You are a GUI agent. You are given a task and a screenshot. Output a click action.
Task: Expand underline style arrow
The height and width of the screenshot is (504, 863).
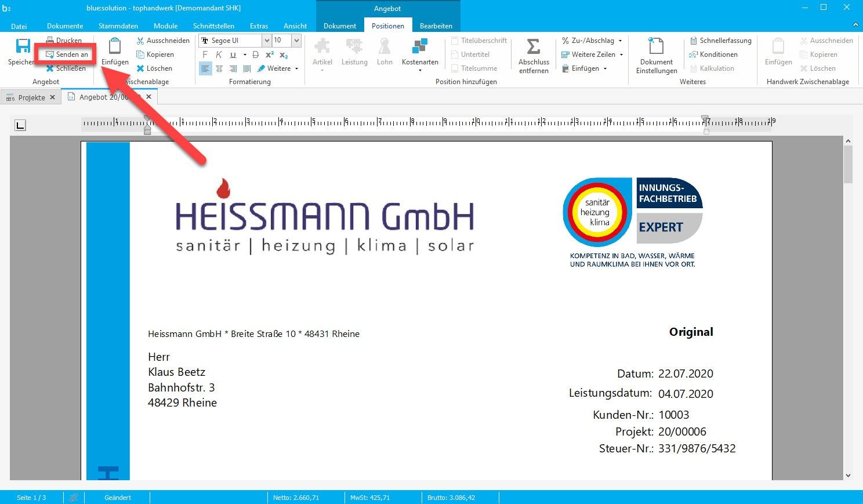(x=245, y=55)
